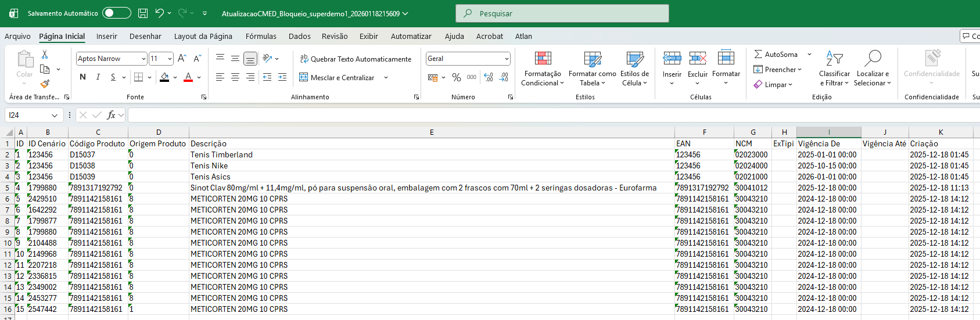Toggle align text right
Viewport: 980px width, 320px height.
pyautogui.click(x=250, y=77)
